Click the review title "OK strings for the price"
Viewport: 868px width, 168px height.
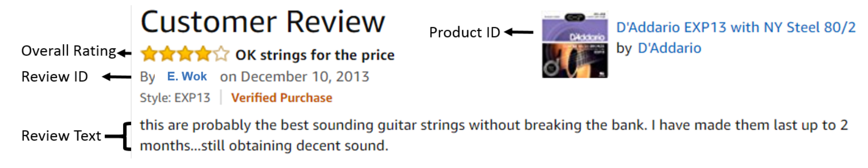click(315, 55)
